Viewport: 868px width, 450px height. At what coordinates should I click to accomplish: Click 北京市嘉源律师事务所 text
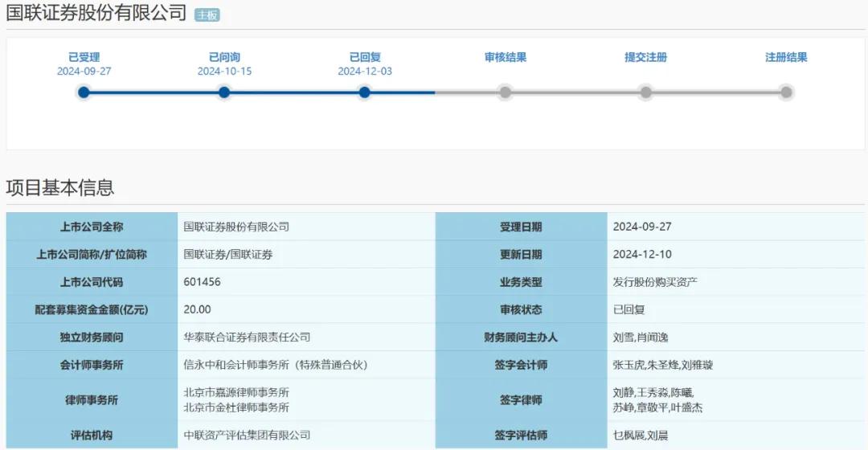[236, 392]
